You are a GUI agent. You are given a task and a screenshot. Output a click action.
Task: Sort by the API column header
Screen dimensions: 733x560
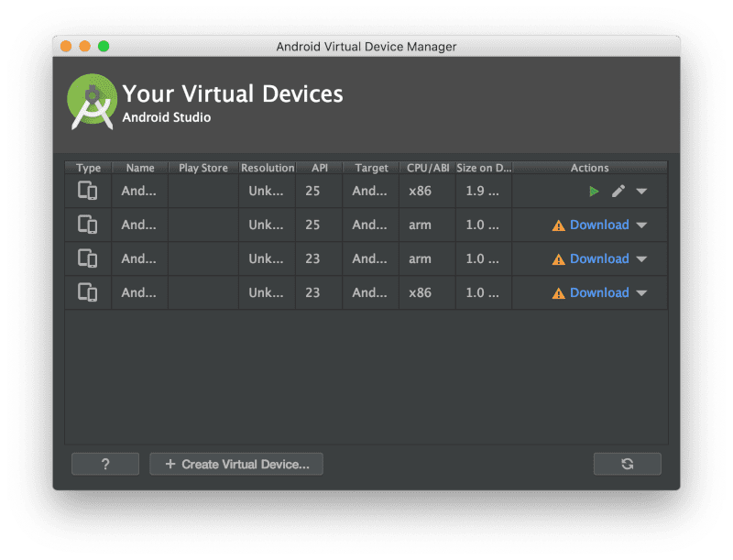(318, 168)
